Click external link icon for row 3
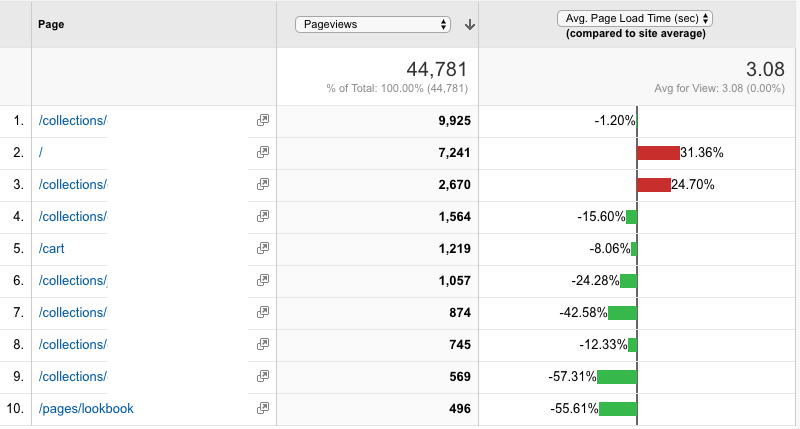 click(x=263, y=184)
